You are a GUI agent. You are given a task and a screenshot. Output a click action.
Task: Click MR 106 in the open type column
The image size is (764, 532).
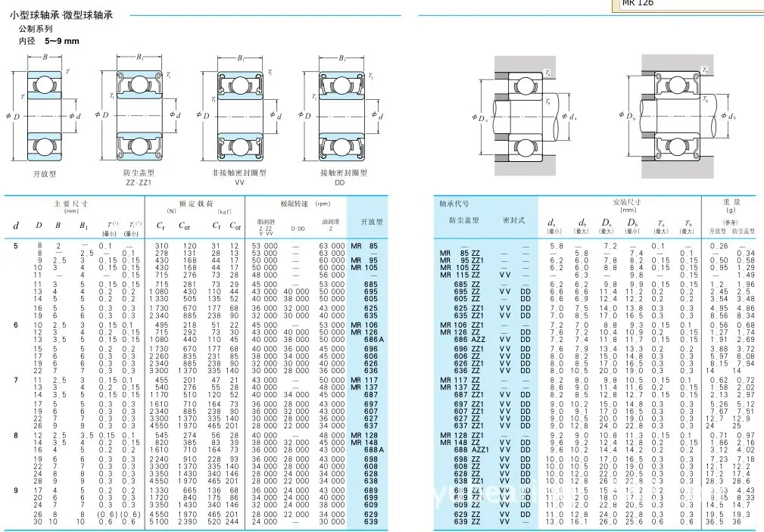[364, 325]
